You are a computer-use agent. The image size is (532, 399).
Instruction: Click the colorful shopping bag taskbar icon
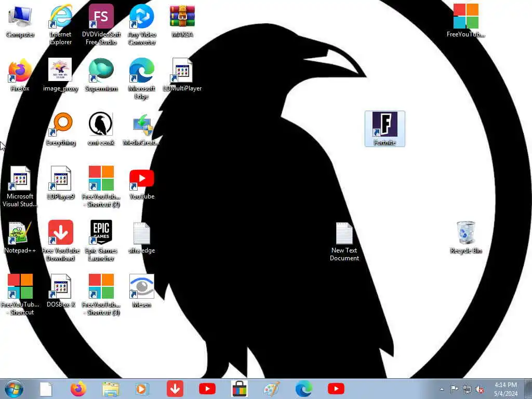point(239,389)
